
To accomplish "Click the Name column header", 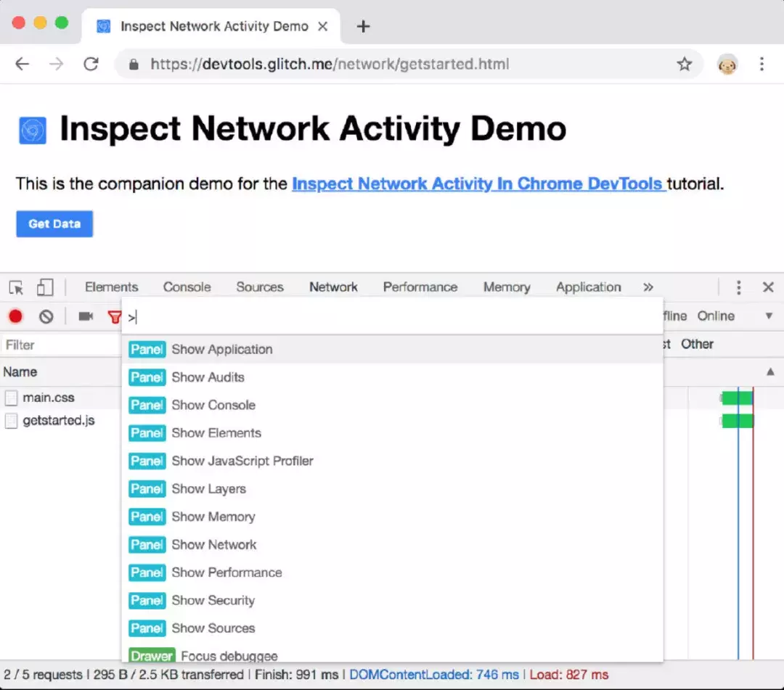I will pos(20,372).
